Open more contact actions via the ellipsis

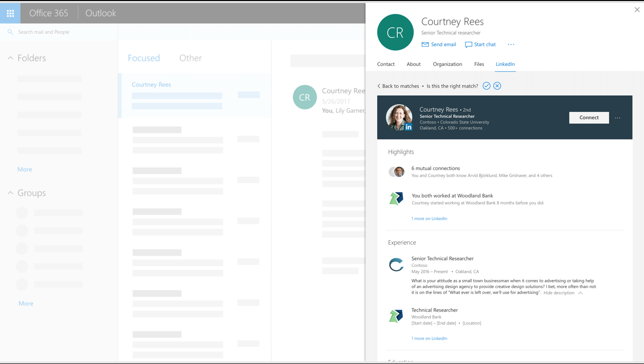click(511, 44)
